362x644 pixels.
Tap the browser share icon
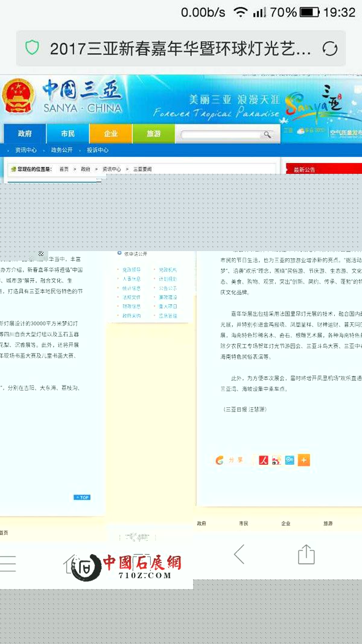tap(306, 554)
